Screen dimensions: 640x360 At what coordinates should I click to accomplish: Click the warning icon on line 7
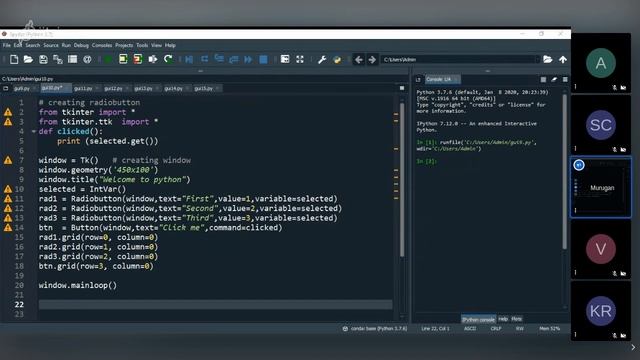tap(8, 160)
